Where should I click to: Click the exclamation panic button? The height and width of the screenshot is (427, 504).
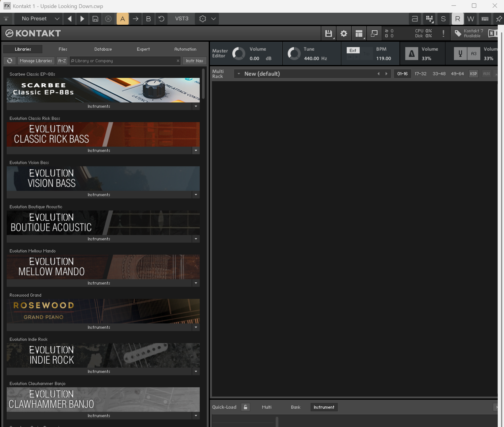coord(443,33)
